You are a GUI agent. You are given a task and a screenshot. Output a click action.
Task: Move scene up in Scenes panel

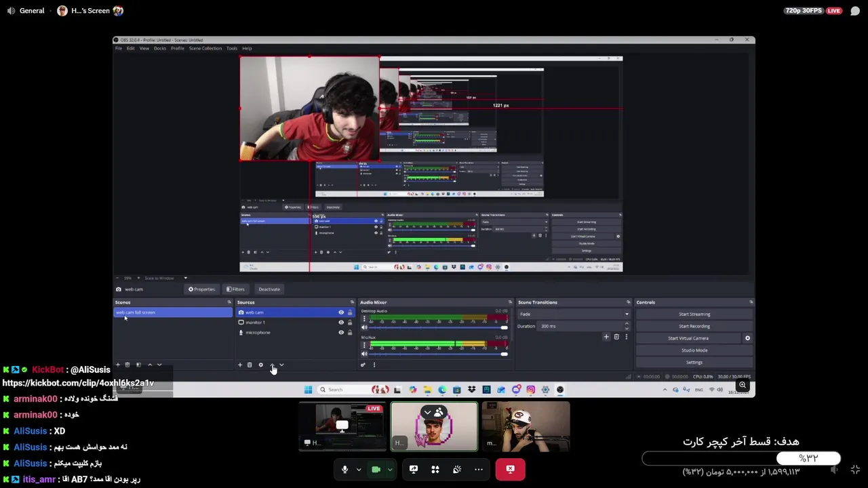pyautogui.click(x=150, y=365)
